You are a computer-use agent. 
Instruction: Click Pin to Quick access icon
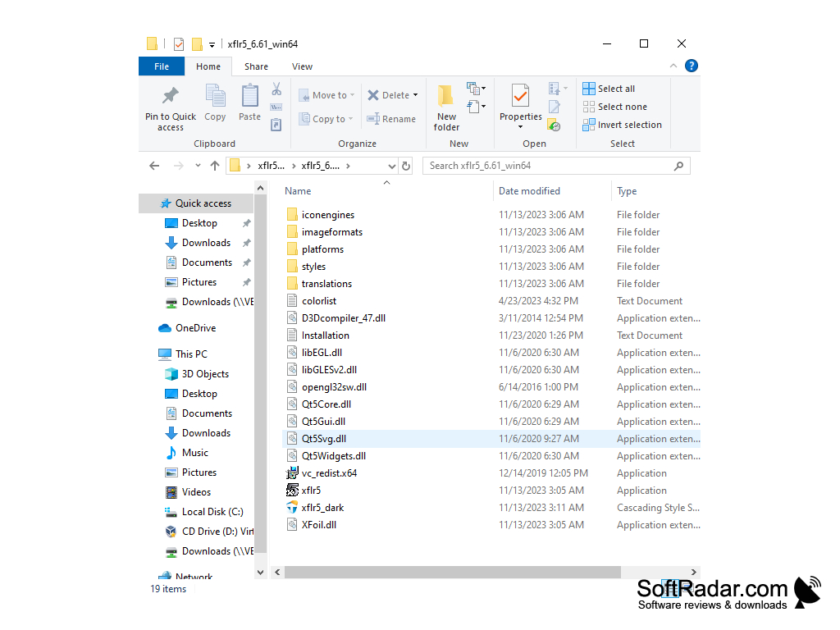[x=171, y=96]
